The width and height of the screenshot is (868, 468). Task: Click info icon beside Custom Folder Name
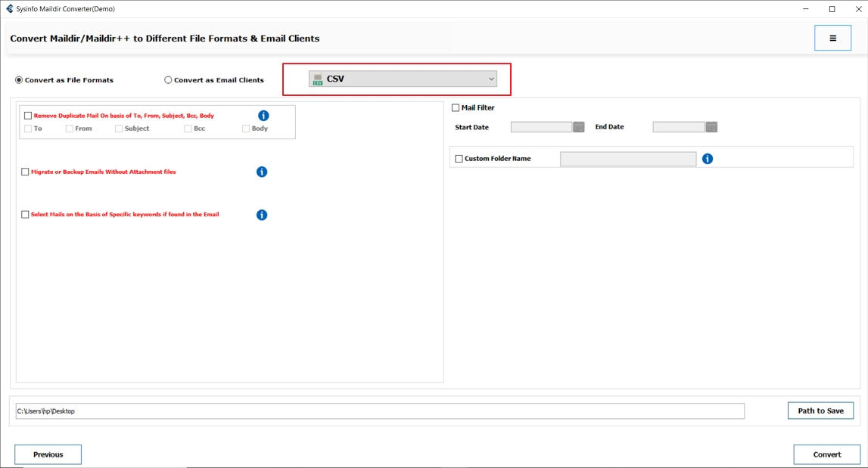point(708,159)
